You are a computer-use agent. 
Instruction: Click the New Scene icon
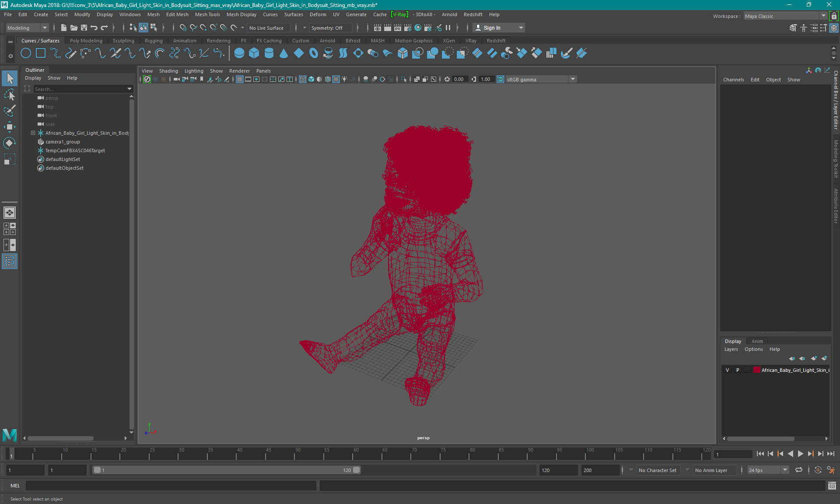[x=64, y=28]
